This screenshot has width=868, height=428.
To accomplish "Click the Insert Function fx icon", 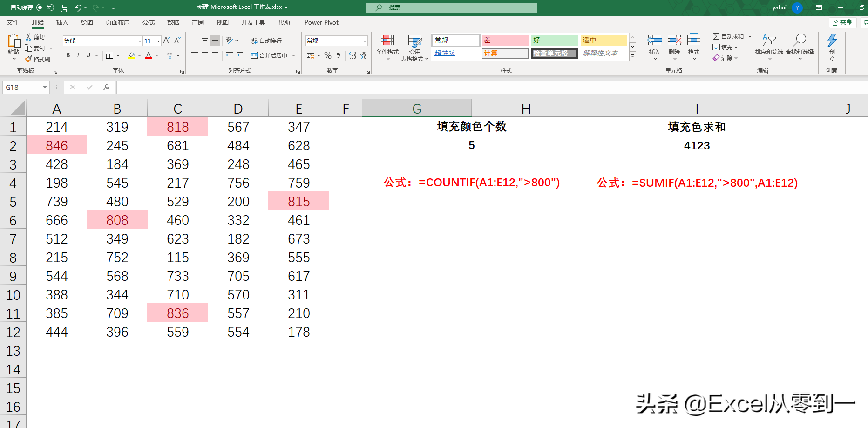I will pyautogui.click(x=106, y=87).
